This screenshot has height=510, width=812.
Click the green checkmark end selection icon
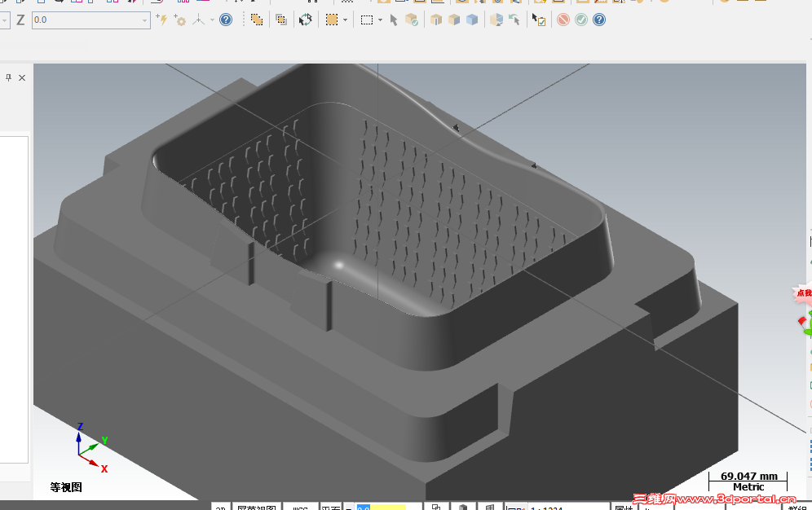(x=581, y=20)
